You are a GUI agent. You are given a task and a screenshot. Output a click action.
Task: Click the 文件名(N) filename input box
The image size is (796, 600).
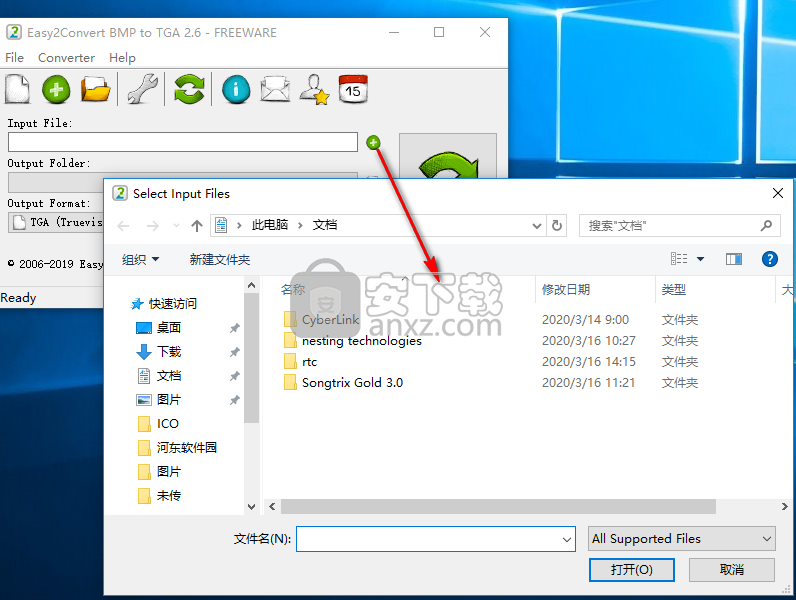[436, 539]
